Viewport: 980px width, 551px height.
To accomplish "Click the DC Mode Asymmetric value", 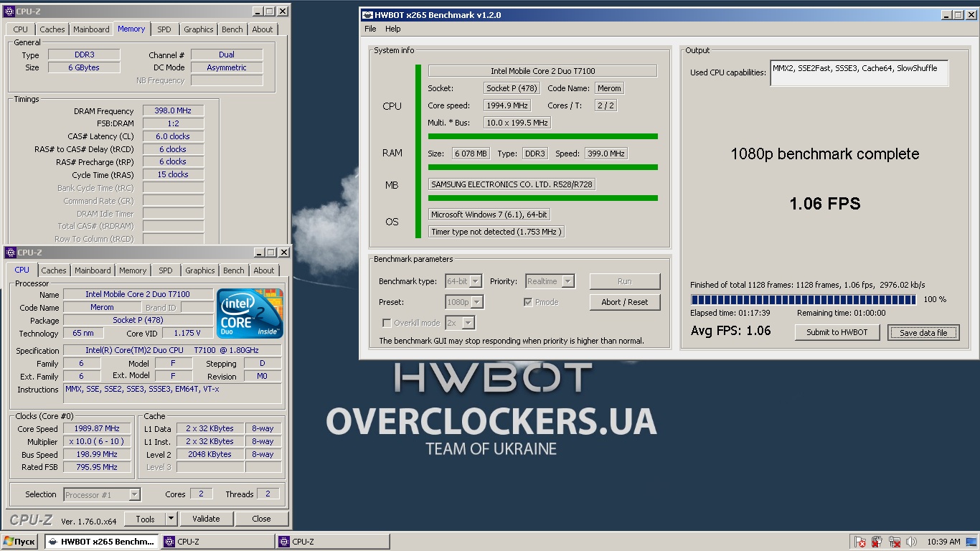I will [227, 67].
